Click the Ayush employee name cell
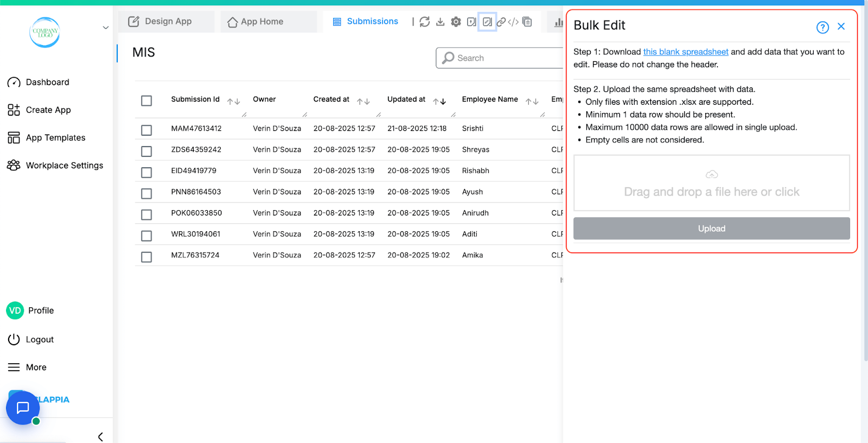 click(473, 192)
